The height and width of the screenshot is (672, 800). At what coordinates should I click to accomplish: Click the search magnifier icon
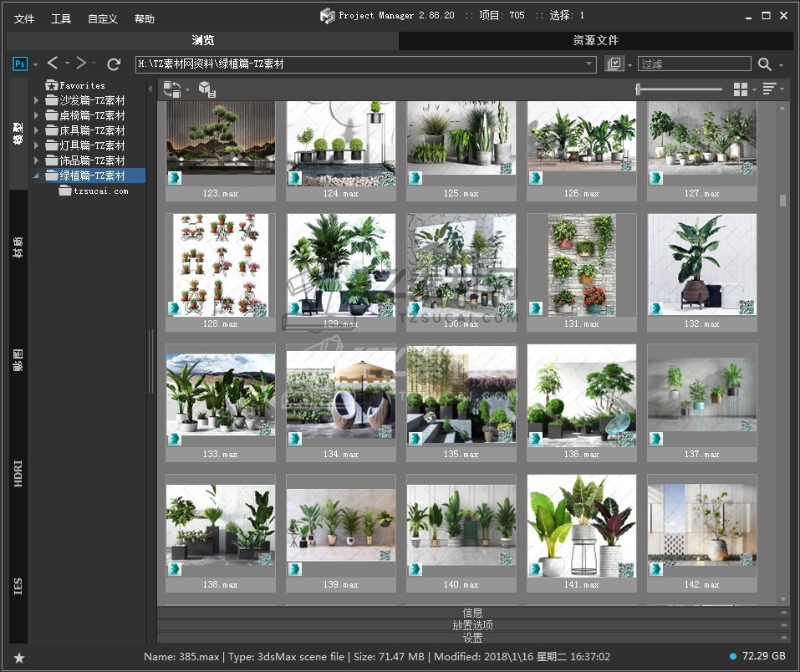pos(764,64)
